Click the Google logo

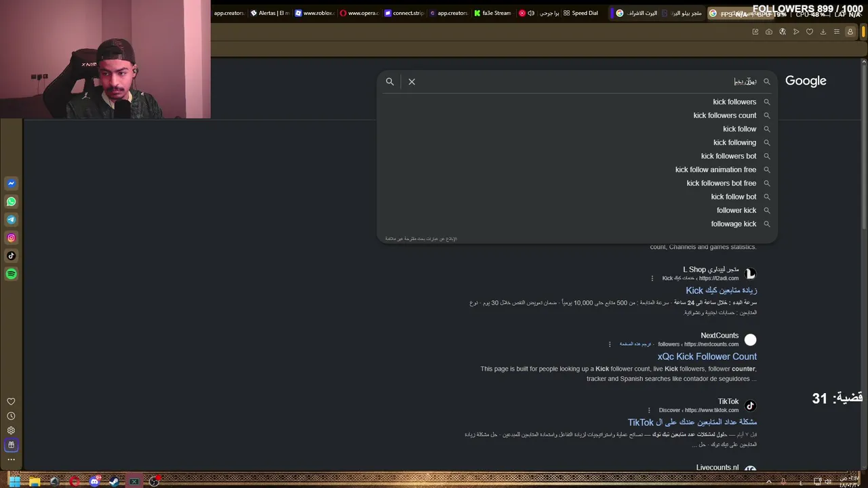806,81
